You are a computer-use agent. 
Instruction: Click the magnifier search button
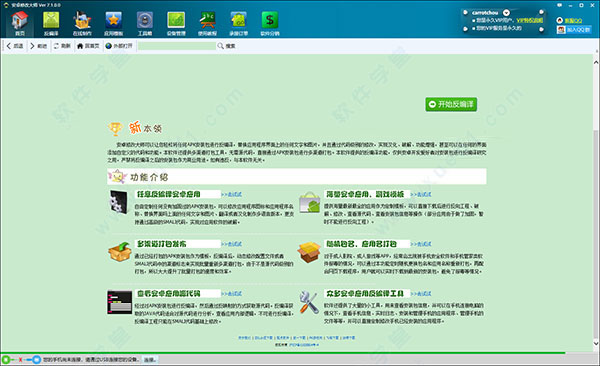coord(226,46)
